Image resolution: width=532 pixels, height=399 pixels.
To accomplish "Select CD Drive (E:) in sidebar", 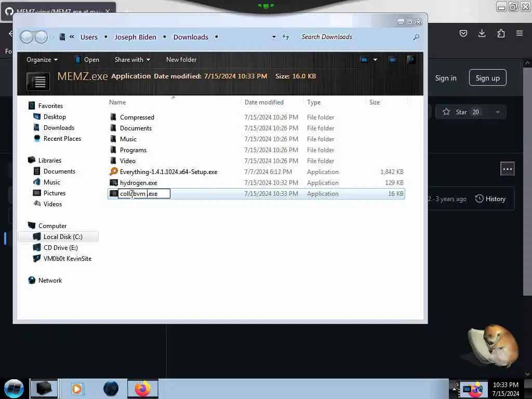I will pyautogui.click(x=60, y=248).
